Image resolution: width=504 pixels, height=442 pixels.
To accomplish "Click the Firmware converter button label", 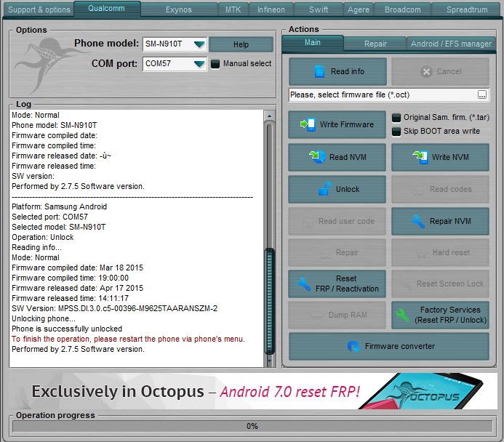I will (x=399, y=346).
